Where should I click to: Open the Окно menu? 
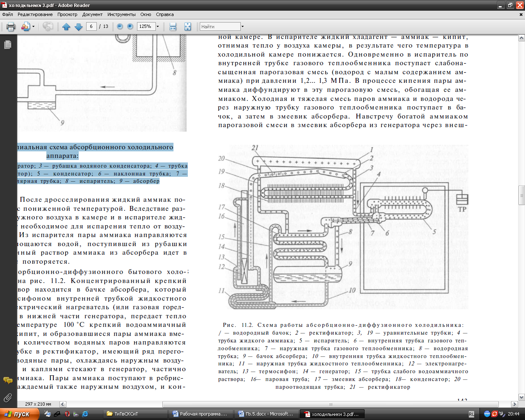[x=146, y=14]
